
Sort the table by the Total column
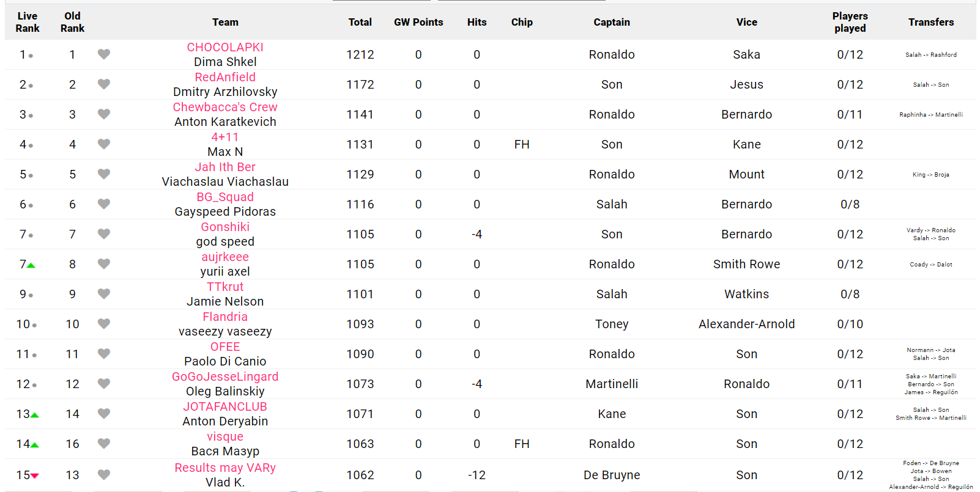[360, 22]
